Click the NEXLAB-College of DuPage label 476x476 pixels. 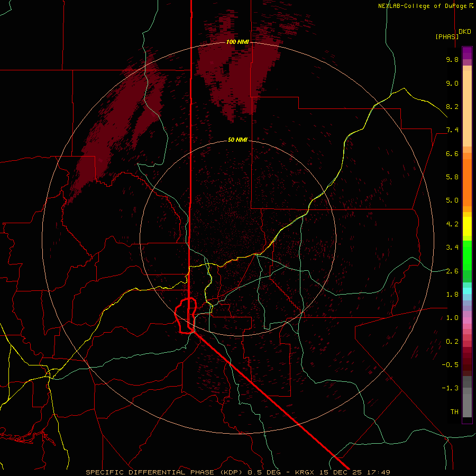pos(425,6)
